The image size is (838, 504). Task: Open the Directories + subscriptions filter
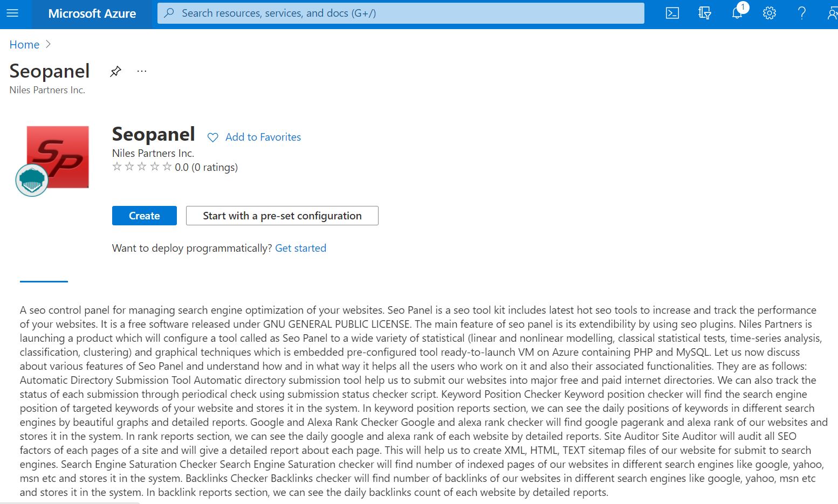point(704,13)
